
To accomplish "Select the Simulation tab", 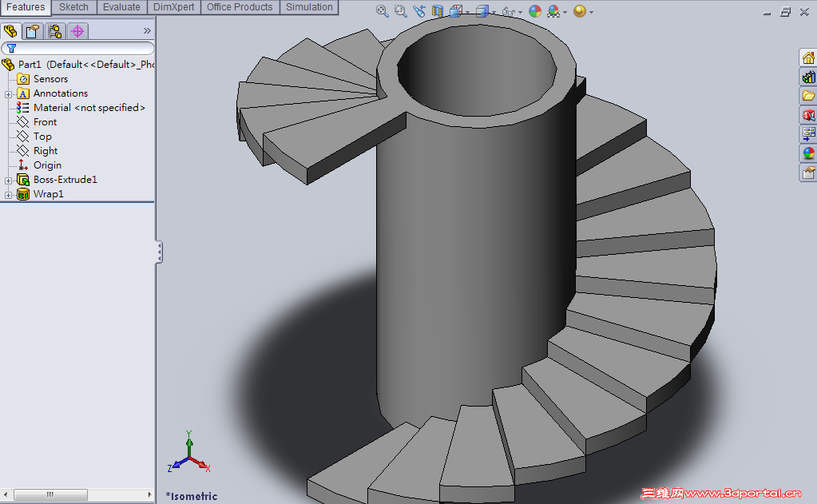I will [309, 7].
